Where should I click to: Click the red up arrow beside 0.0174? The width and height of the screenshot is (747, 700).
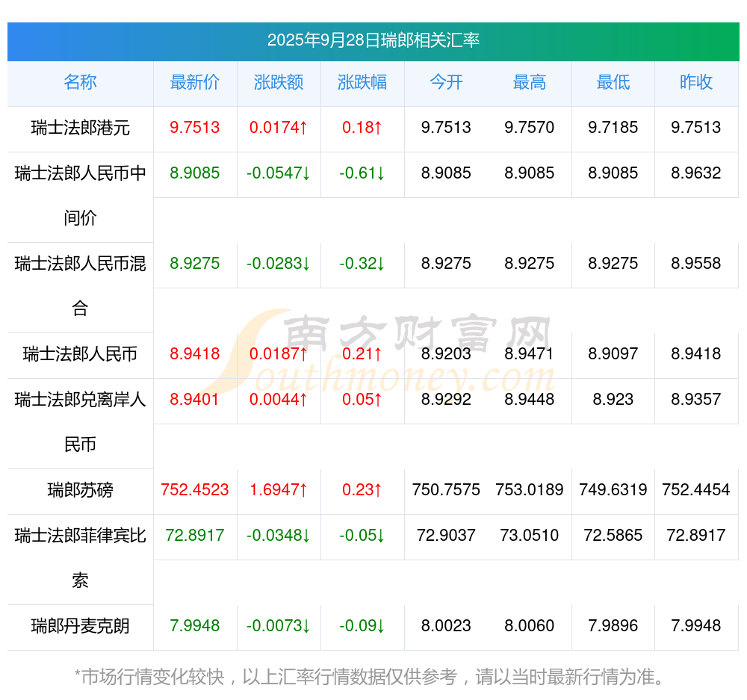coord(303,128)
